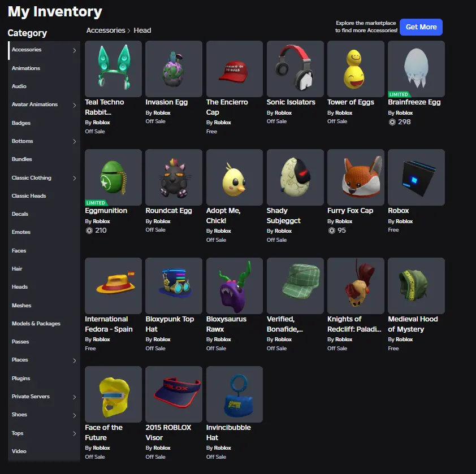Expand the Bottoms category chevron
The width and height of the screenshot is (476, 474).
tap(75, 141)
